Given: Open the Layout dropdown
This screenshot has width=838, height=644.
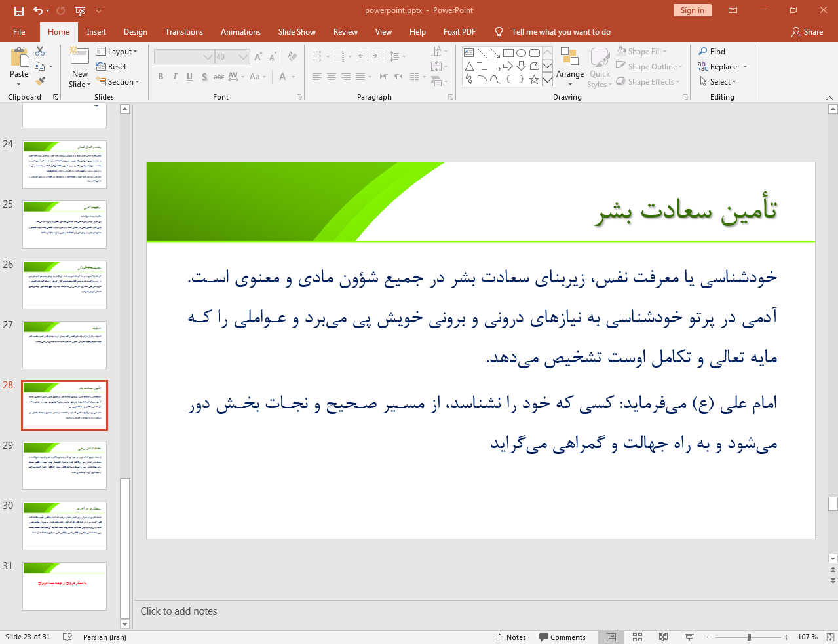Looking at the screenshot, I should click(117, 51).
